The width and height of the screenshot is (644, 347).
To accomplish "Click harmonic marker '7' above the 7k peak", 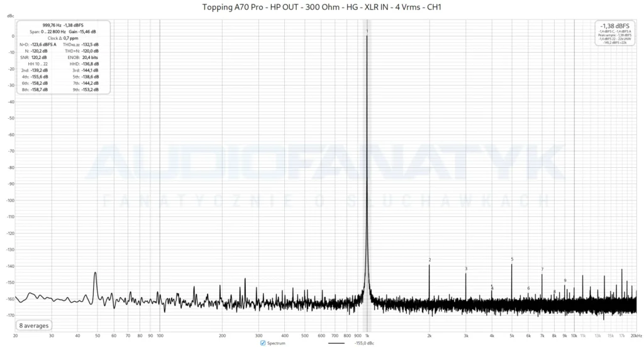I will 542,270.
